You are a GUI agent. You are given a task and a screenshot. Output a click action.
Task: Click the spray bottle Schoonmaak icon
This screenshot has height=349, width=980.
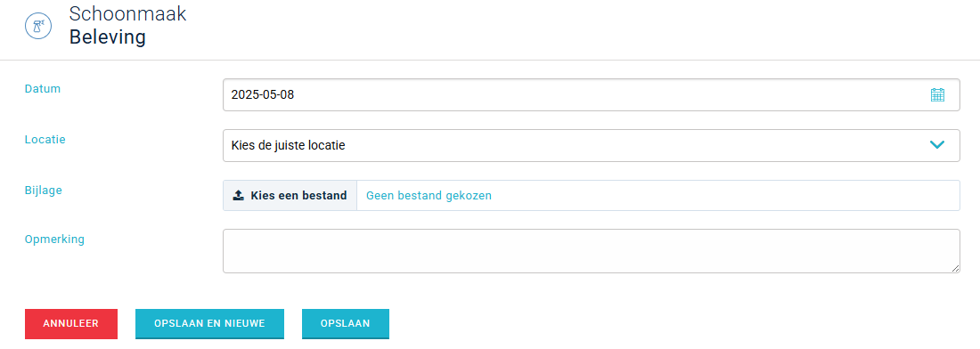click(38, 26)
